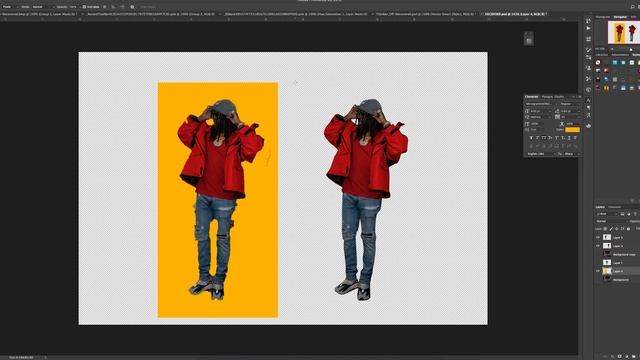This screenshot has height=360, width=640.
Task: Click the type layer filter icon
Action: pos(635,214)
